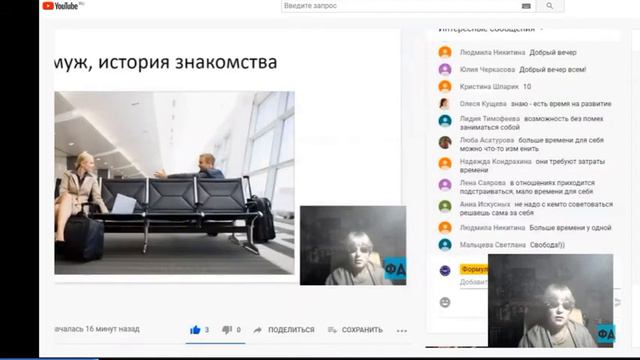
Task: Click the name Мальцева Светлана in chat
Action: click(493, 245)
